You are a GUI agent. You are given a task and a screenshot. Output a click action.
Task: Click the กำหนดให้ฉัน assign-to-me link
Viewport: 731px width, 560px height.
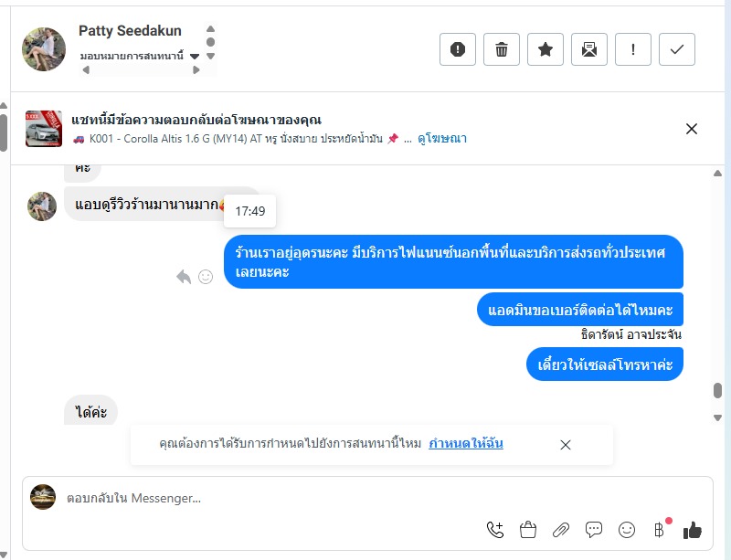click(466, 444)
